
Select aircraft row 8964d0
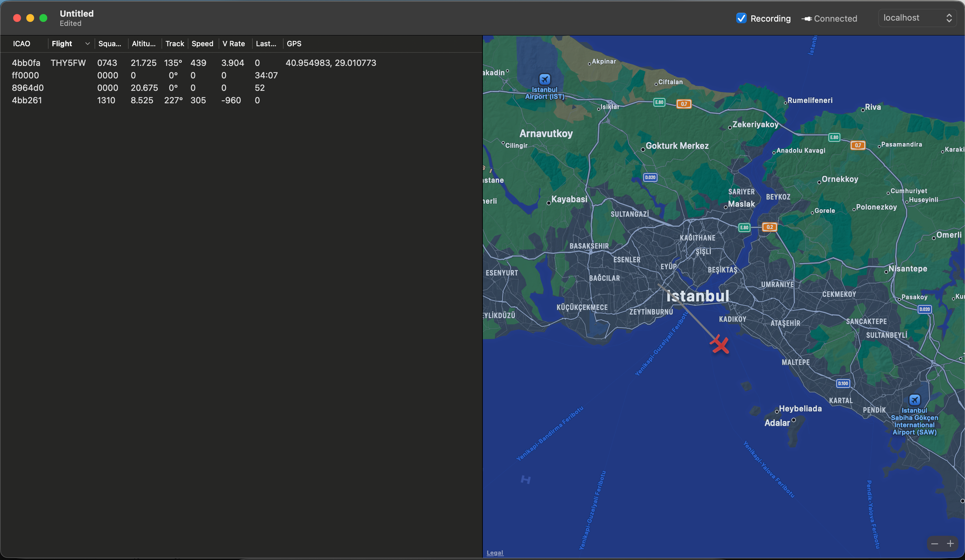coord(28,88)
